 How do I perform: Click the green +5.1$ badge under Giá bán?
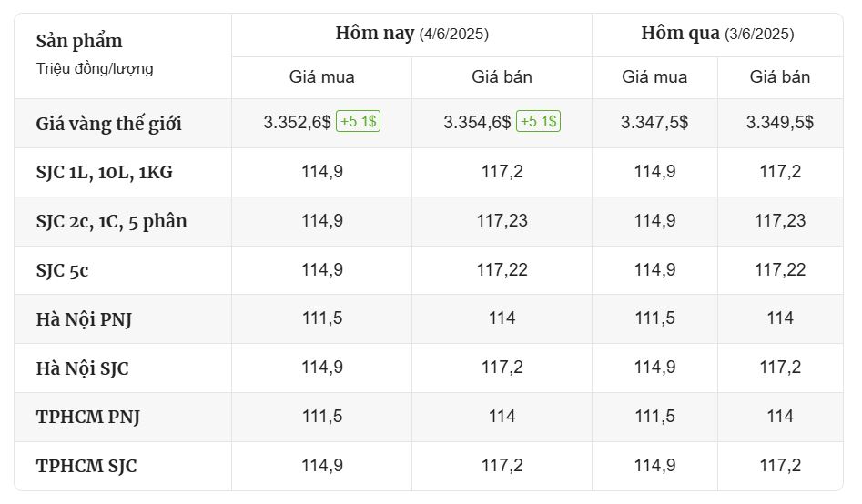pyautogui.click(x=538, y=122)
